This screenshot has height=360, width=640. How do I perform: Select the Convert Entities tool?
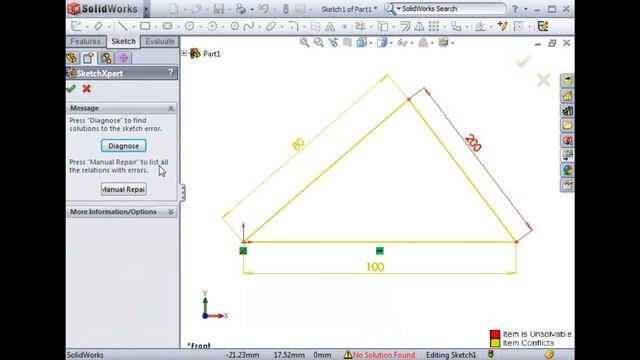383,26
